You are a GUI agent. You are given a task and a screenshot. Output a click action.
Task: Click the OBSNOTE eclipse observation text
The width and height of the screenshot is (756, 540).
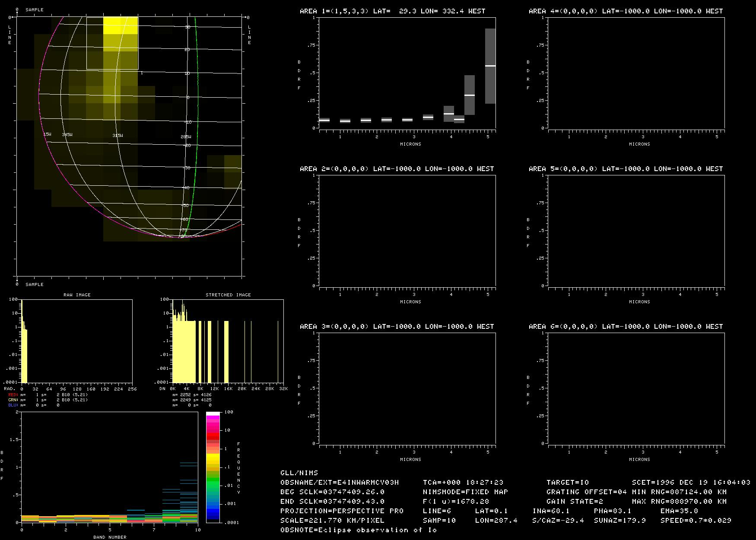point(359,530)
